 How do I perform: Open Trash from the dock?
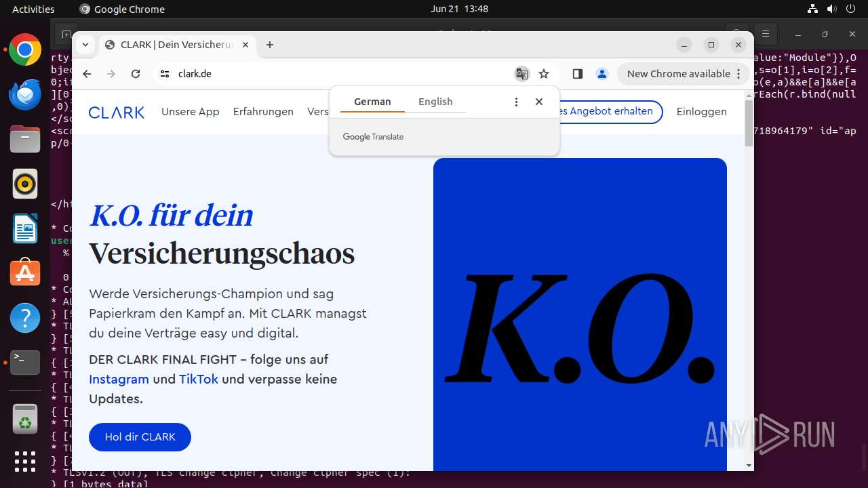click(25, 418)
